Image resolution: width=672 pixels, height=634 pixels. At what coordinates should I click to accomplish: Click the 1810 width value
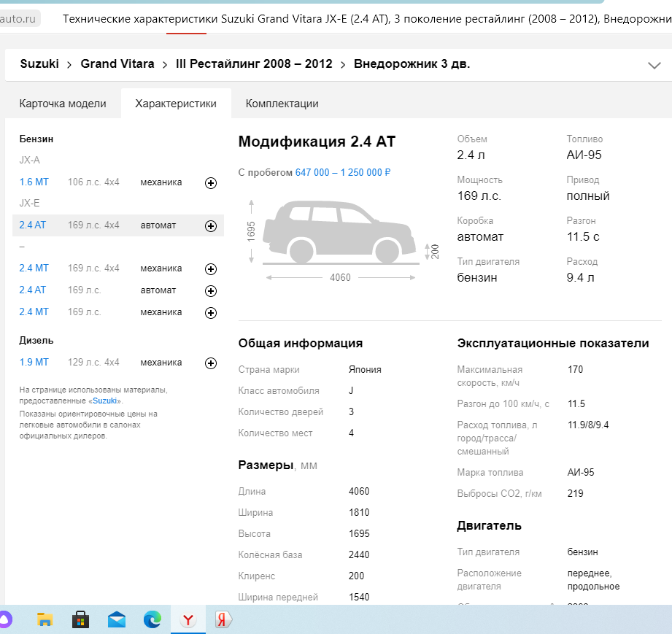tap(359, 512)
